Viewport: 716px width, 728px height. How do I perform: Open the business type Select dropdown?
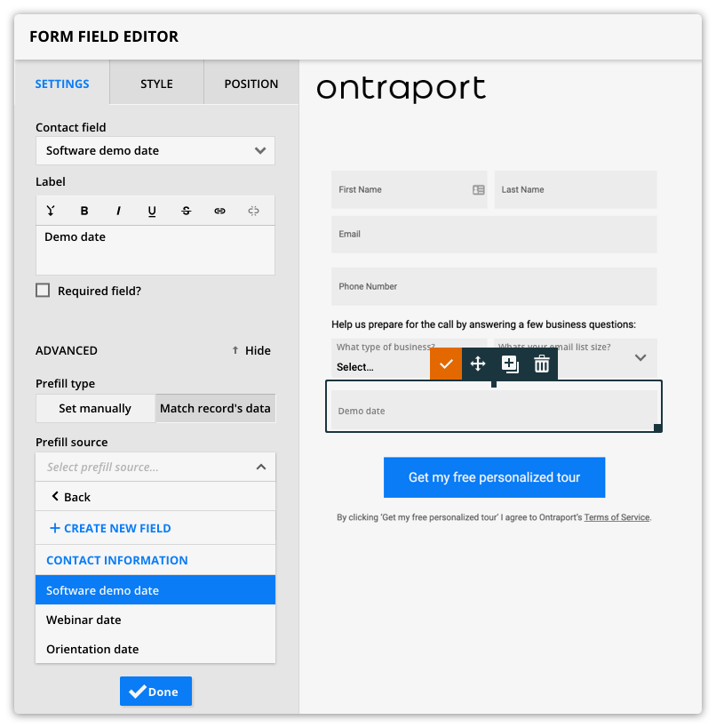(380, 358)
